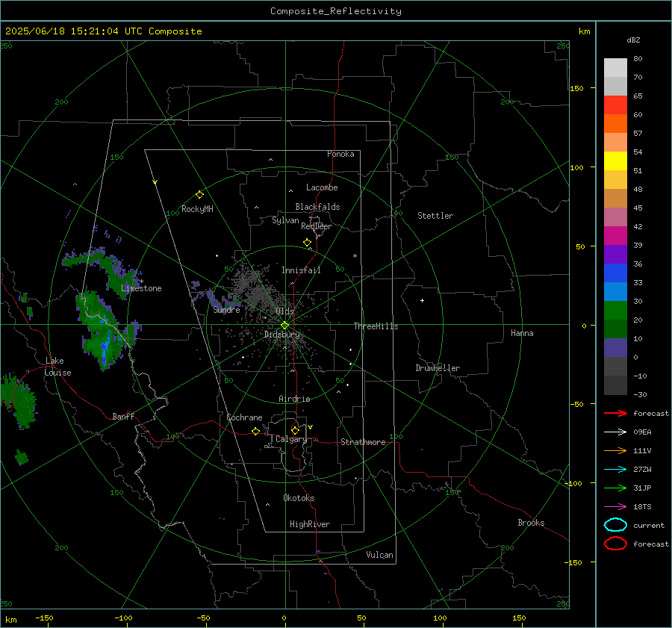The image size is (672, 628).
Task: Click the Calgary city label
Action: pyautogui.click(x=291, y=439)
